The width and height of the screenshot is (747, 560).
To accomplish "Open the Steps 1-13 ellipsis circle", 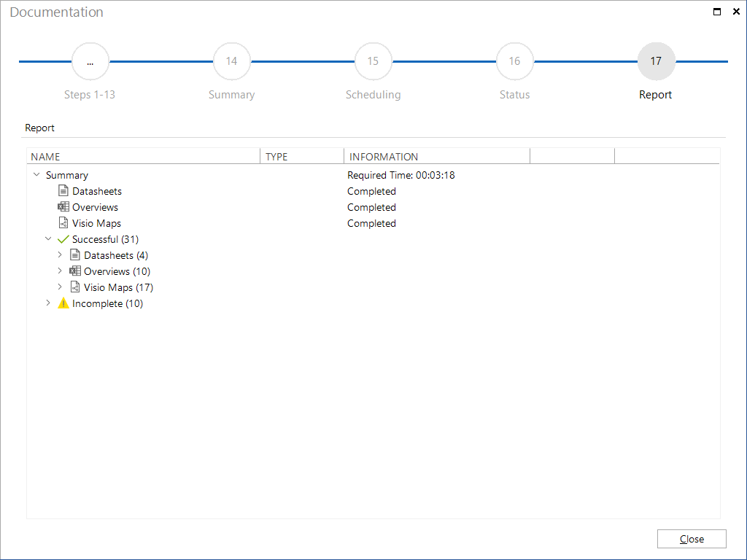I will (x=90, y=61).
